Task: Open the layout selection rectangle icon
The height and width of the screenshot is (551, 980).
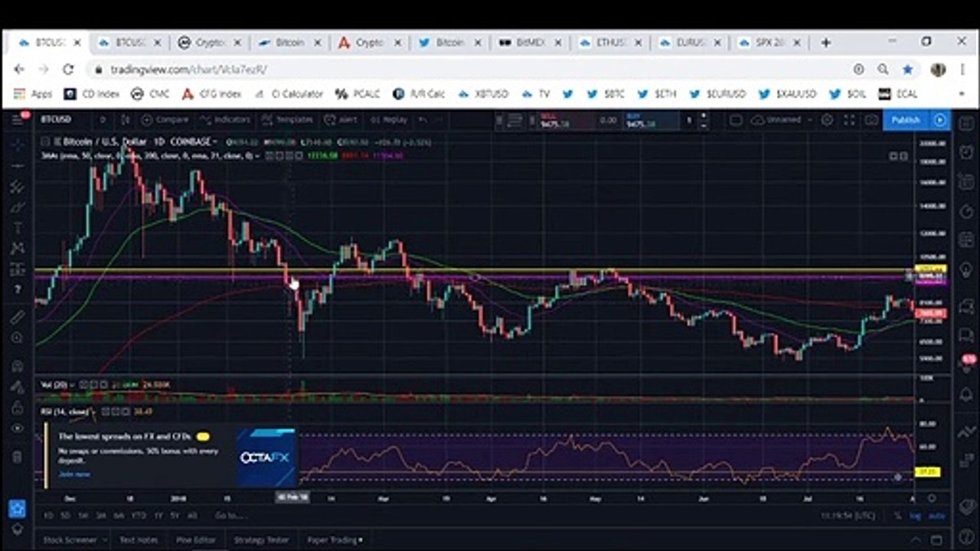Action: click(x=736, y=120)
